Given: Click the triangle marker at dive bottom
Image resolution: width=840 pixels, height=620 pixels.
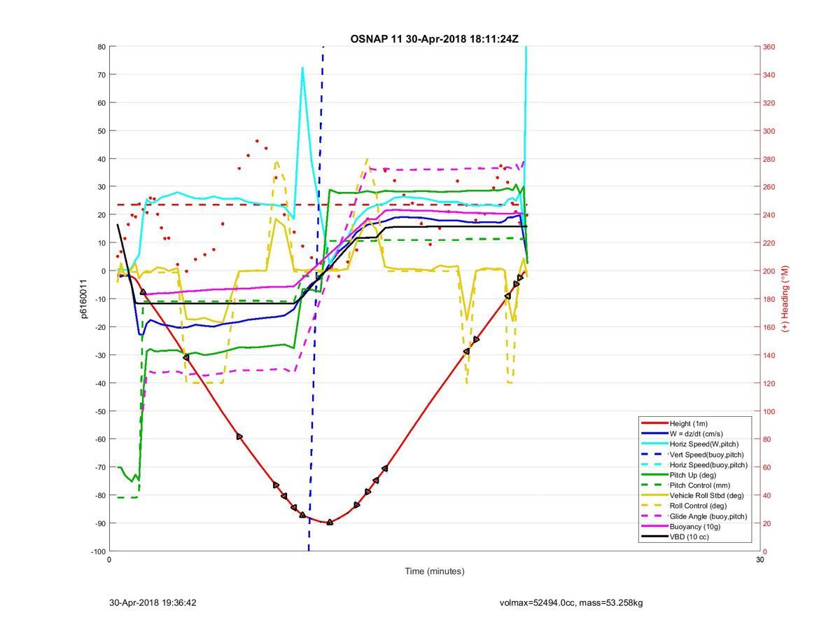Looking at the screenshot, I should [x=330, y=522].
